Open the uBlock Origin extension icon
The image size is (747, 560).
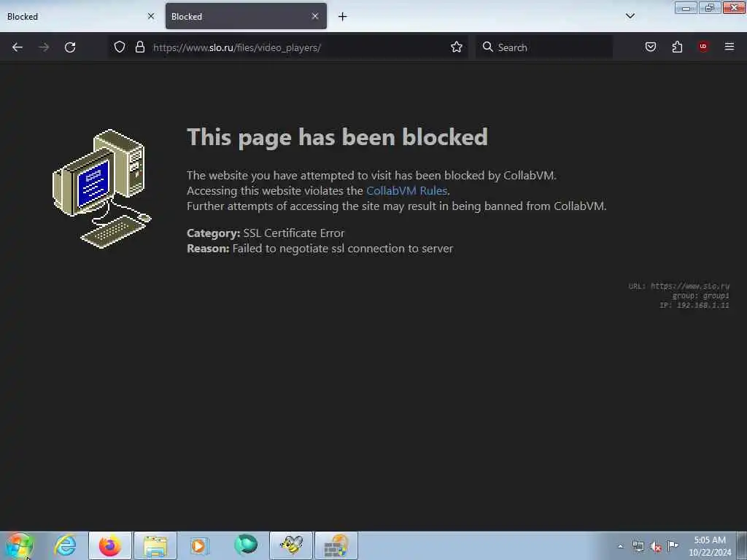pos(703,47)
